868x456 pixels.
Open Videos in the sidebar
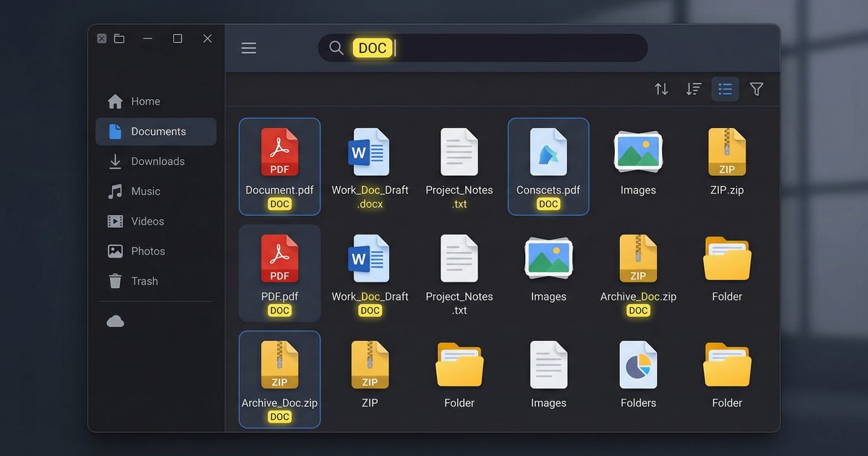(156, 221)
